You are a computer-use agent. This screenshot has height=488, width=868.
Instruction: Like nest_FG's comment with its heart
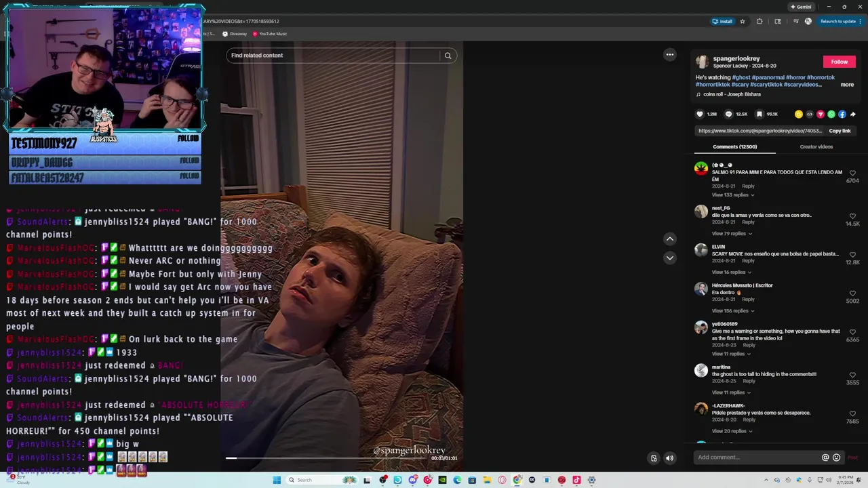coord(852,216)
